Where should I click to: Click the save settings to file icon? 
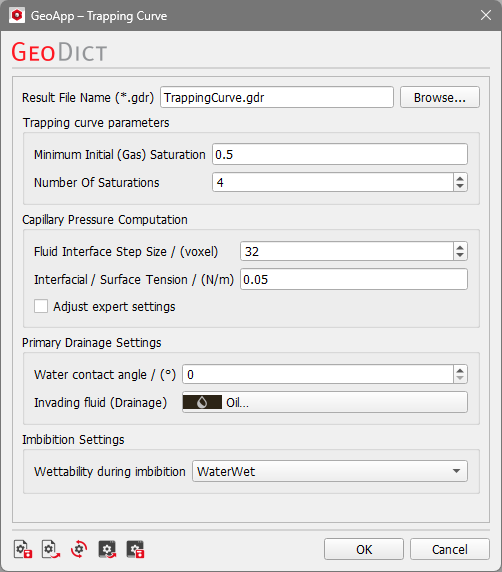pos(23,549)
